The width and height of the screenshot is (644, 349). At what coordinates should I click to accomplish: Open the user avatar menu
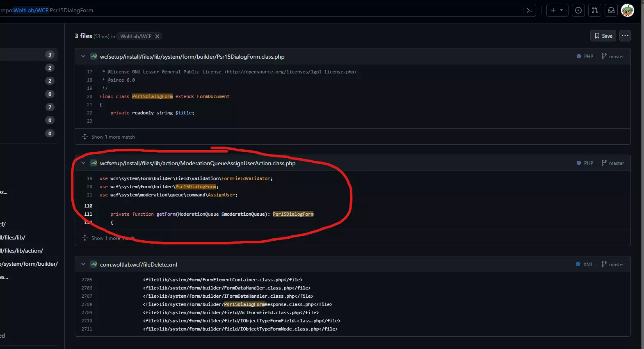pos(628,10)
